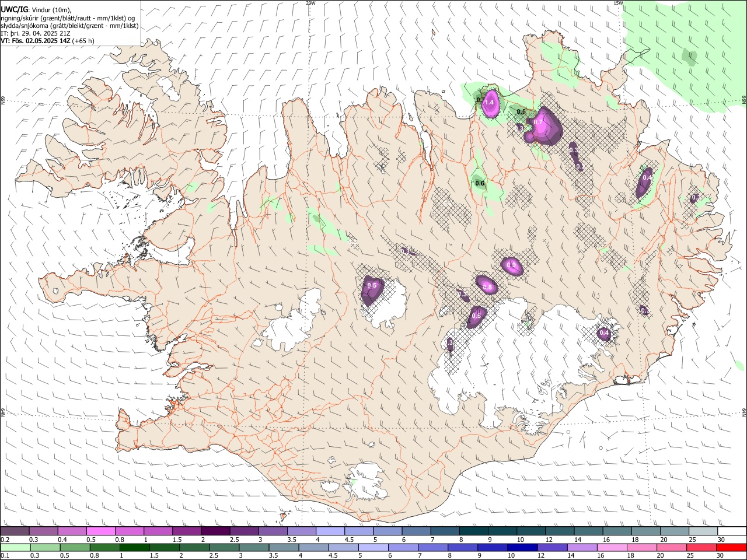747x560 pixels.
Task: Click the 0.8 green swatch in lower row
Action: 104,547
